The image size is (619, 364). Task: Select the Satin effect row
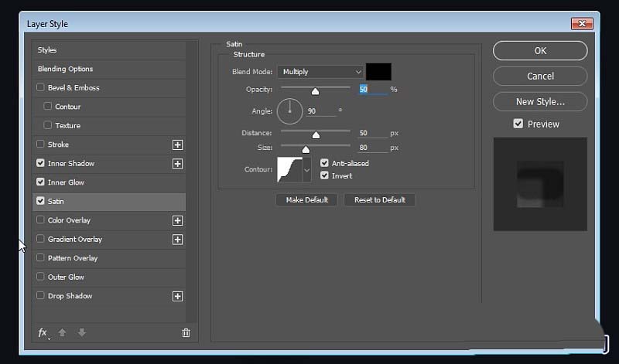click(108, 202)
